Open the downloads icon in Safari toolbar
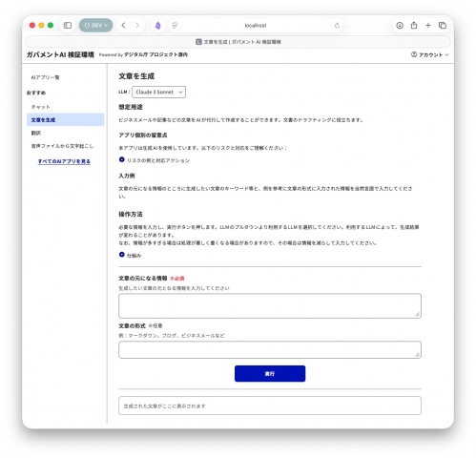This screenshot has width=476, height=458. click(400, 26)
